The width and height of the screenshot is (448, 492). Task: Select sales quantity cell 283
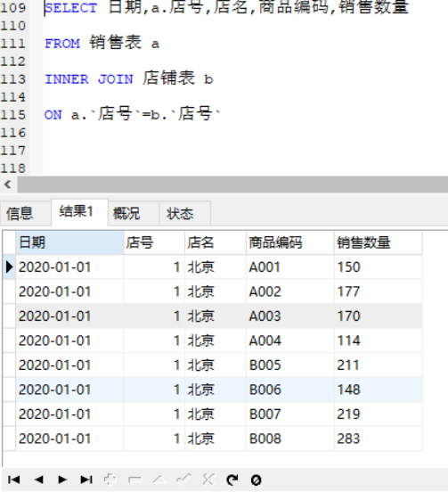click(x=379, y=439)
